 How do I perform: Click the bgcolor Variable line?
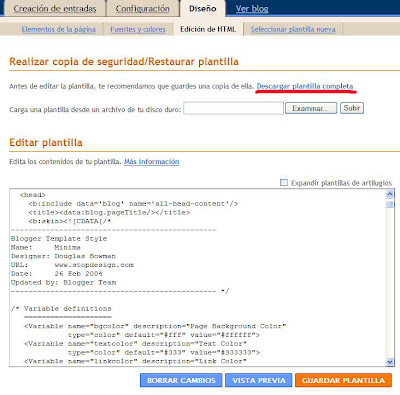155,326
